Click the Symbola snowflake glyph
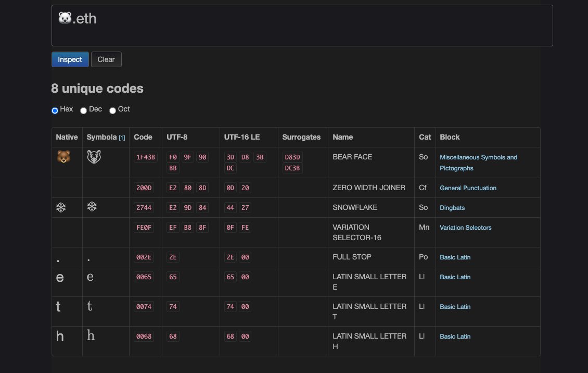588x373 pixels. click(x=92, y=206)
